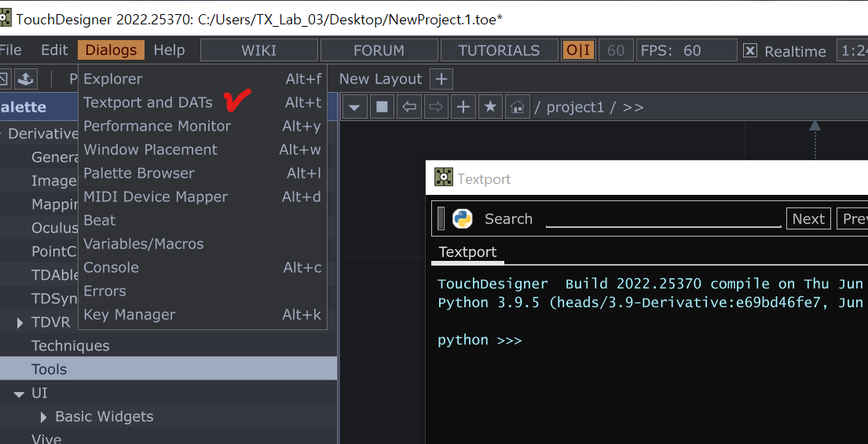Select Oculus item in palette tree
This screenshot has width=868, height=444.
(55, 228)
